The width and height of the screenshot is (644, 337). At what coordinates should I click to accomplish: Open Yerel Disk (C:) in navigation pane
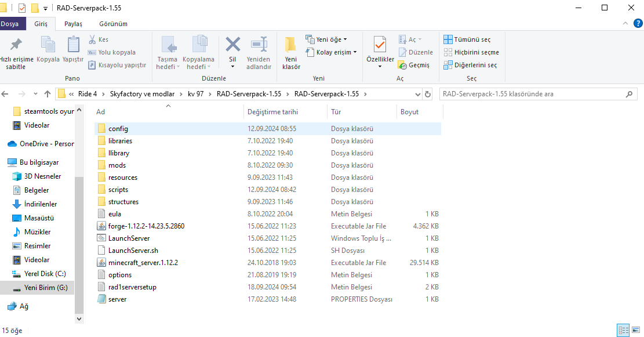coord(39,273)
